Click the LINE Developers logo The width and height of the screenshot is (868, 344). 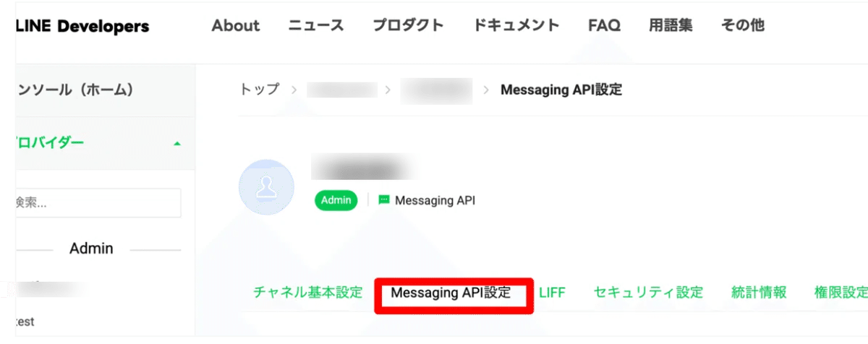tap(82, 27)
